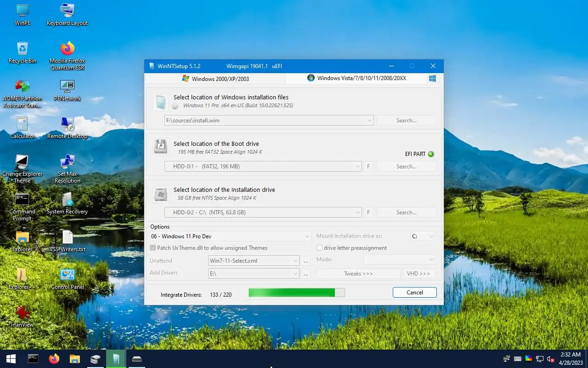Click the taskbar clock showing 2:32 AM
Image resolution: width=588 pixels, height=368 pixels.
tap(570, 359)
